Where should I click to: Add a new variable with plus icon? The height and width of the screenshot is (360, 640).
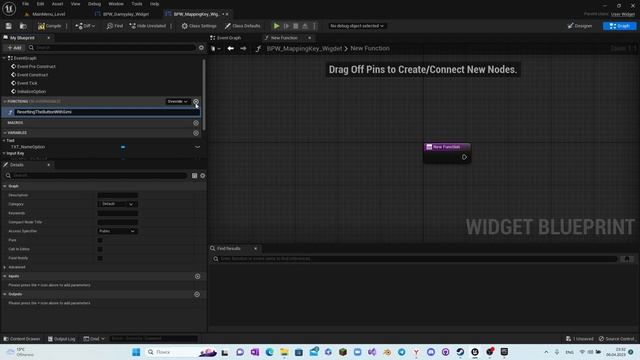196,133
